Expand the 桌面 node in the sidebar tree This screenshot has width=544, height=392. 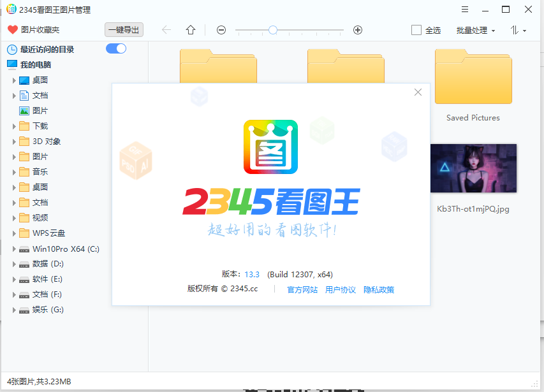click(x=15, y=80)
